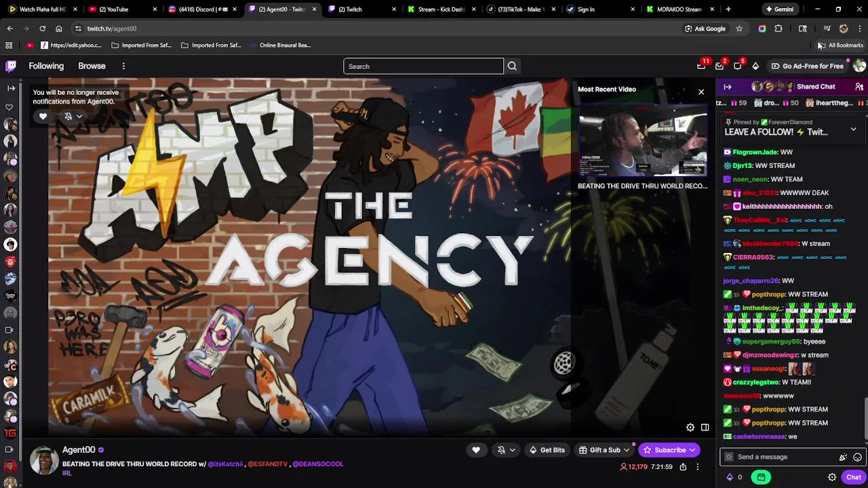Click the Chrome media control icon
Screen dimensions: 868x488
coord(827,28)
